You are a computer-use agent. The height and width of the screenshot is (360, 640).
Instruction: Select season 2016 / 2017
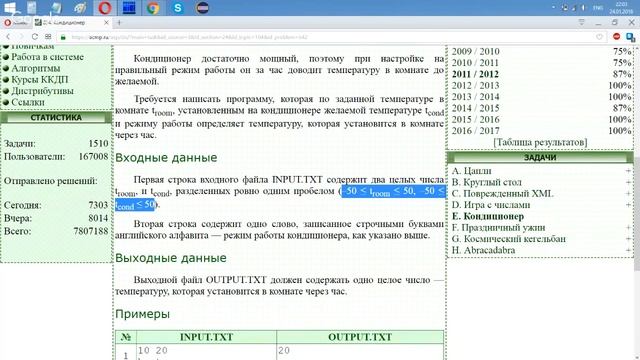click(x=476, y=131)
